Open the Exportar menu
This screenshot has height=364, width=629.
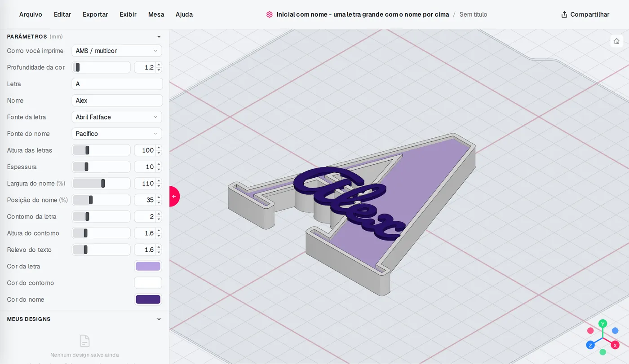(95, 14)
